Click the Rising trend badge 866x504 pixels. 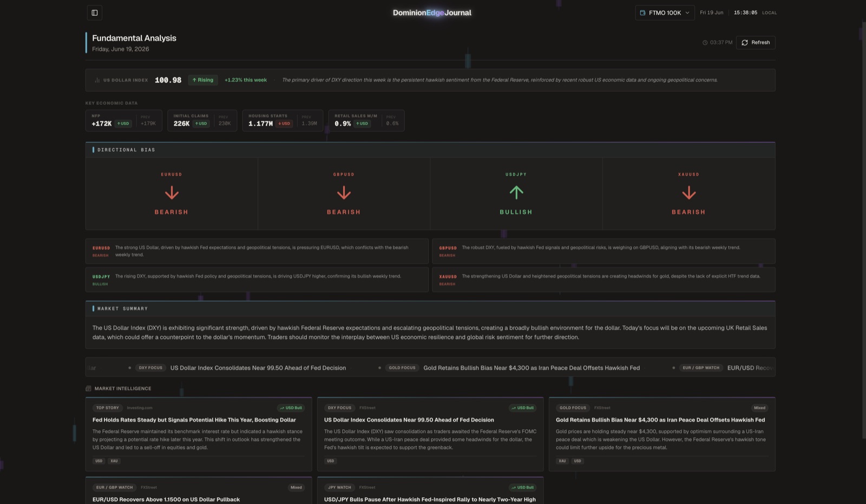pyautogui.click(x=203, y=80)
